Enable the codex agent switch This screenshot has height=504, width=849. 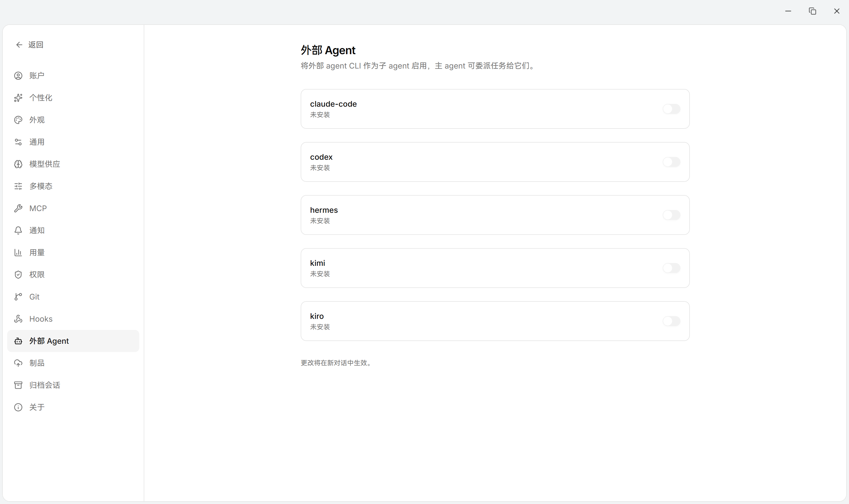pyautogui.click(x=671, y=162)
